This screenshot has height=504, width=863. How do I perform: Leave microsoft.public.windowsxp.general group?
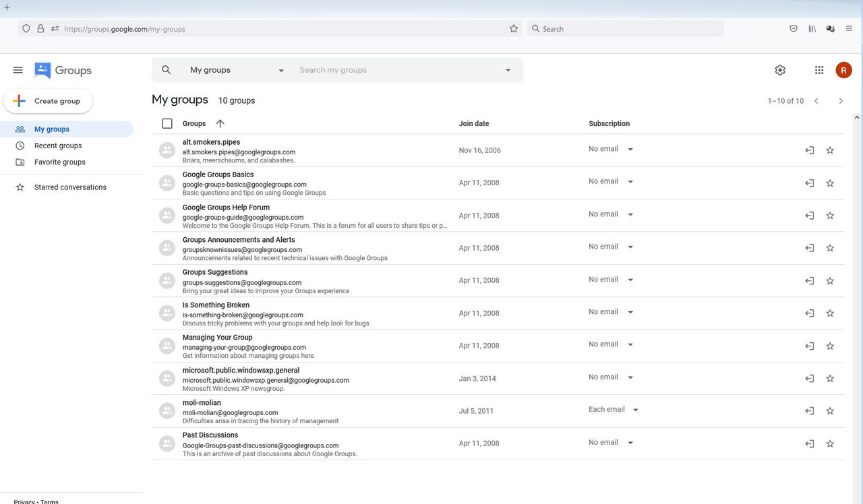click(810, 379)
